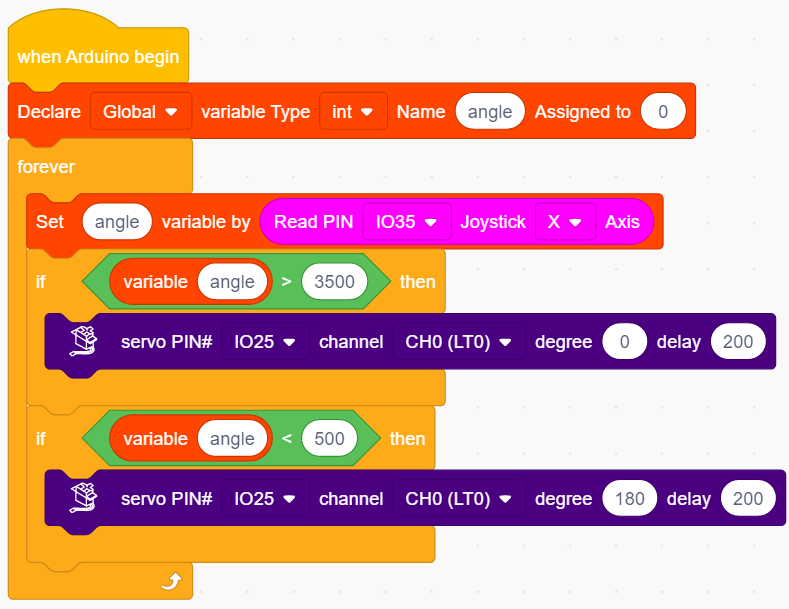Open the Global scope dropdown in the Declare block
This screenshot has width=789, height=609.
tap(141, 112)
